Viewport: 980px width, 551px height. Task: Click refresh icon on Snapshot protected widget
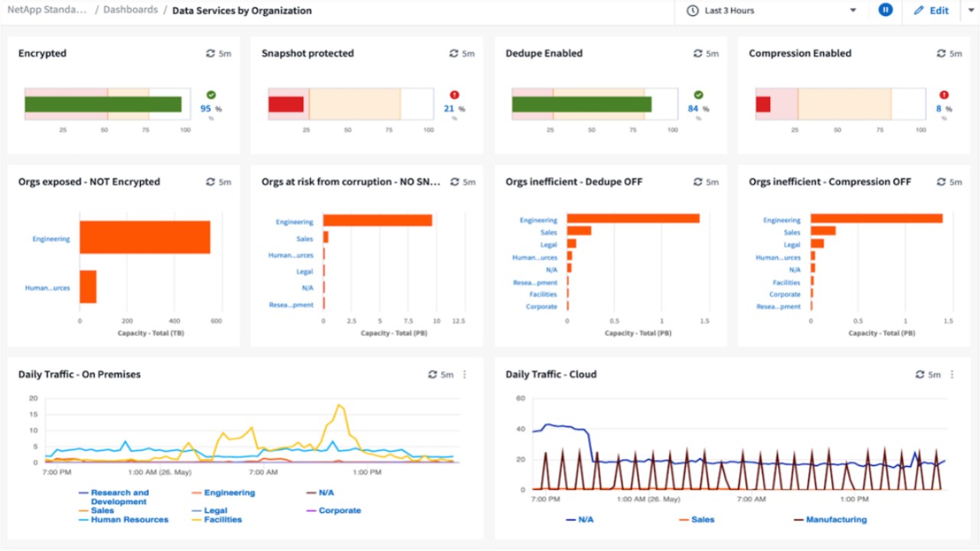(x=454, y=54)
